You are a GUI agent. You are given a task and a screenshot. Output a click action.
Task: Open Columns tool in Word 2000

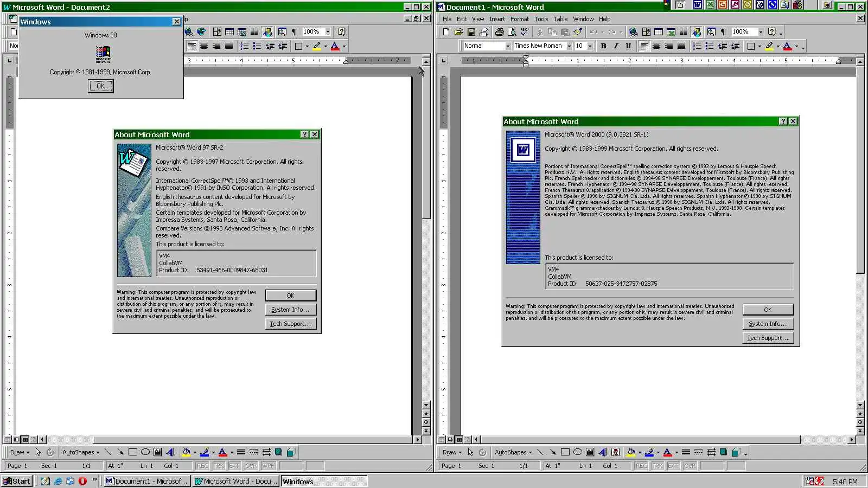pyautogui.click(x=684, y=32)
